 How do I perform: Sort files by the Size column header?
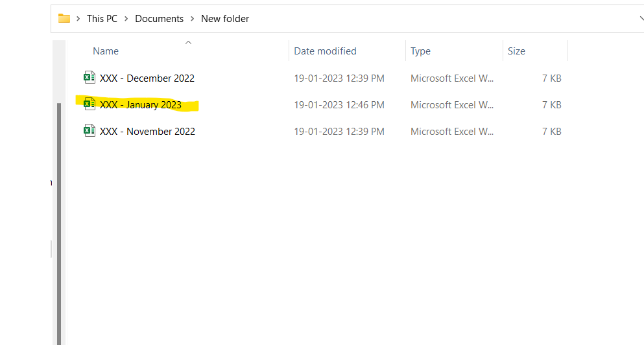click(516, 51)
